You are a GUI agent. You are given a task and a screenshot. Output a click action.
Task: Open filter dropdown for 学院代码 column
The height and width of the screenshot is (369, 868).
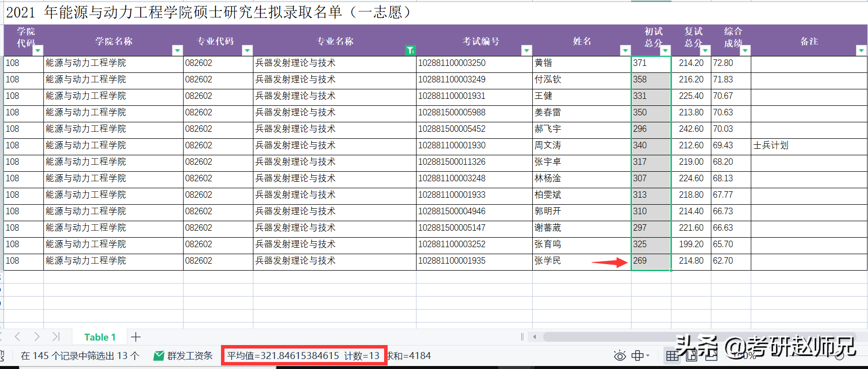tap(38, 50)
